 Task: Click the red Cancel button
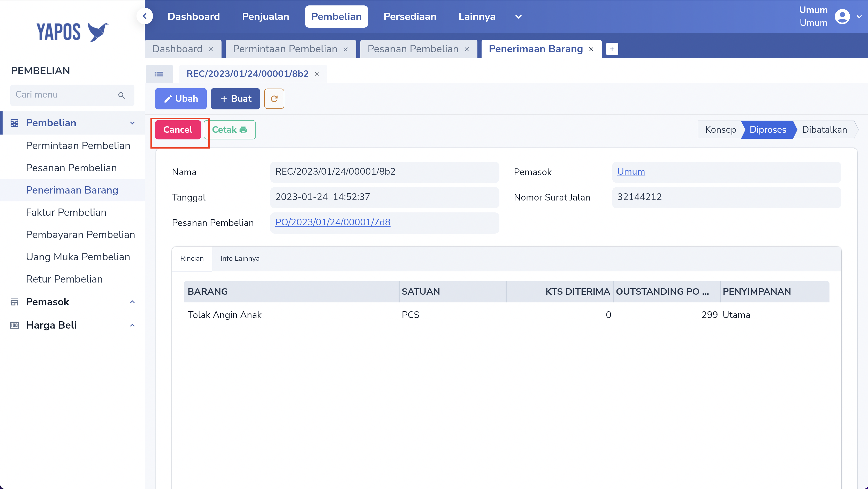[178, 130]
